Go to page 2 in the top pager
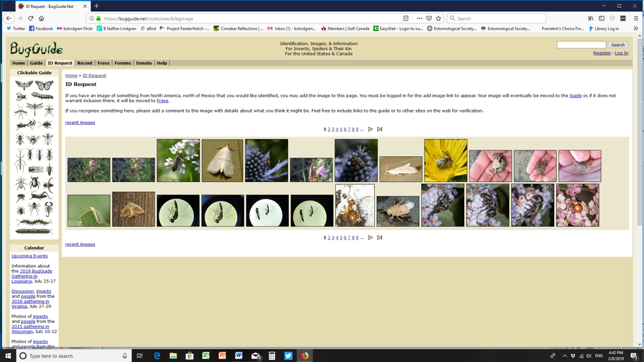This screenshot has height=362, width=644. [x=329, y=129]
